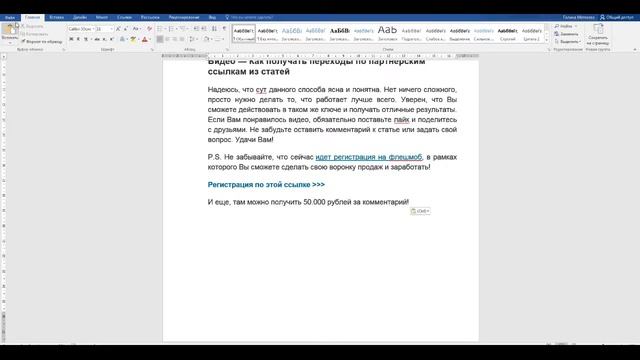The width and height of the screenshot is (640, 360).
Task: Align text right
Action: pos(175,39)
